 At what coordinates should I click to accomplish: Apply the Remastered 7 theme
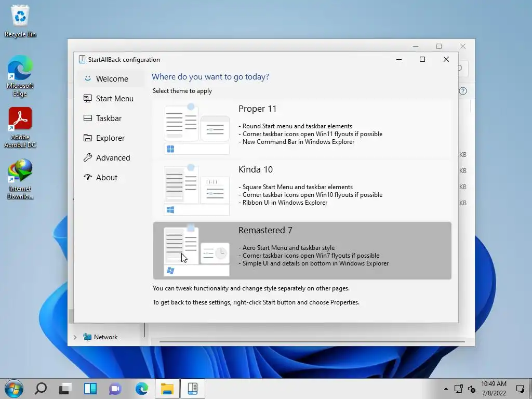click(x=302, y=251)
